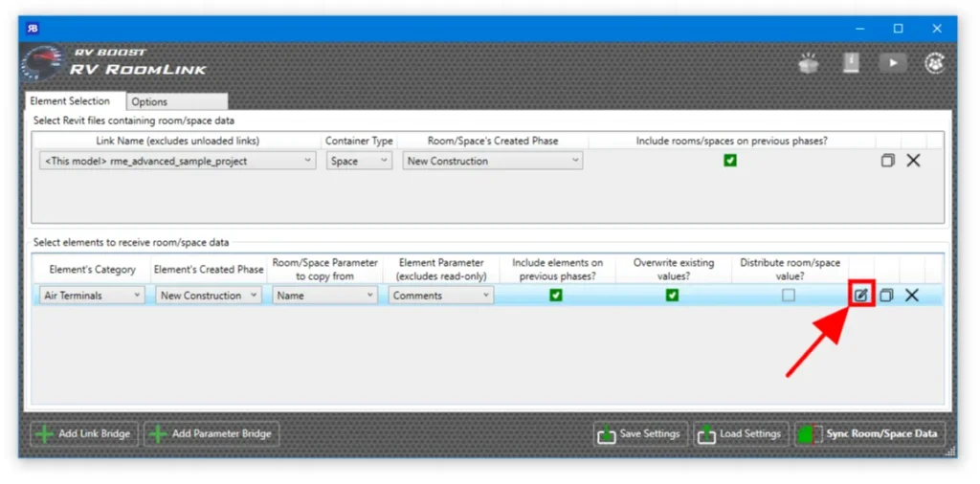This screenshot has width=980, height=484.
Task: Open the Container Type Space dropdown
Action: (360, 161)
